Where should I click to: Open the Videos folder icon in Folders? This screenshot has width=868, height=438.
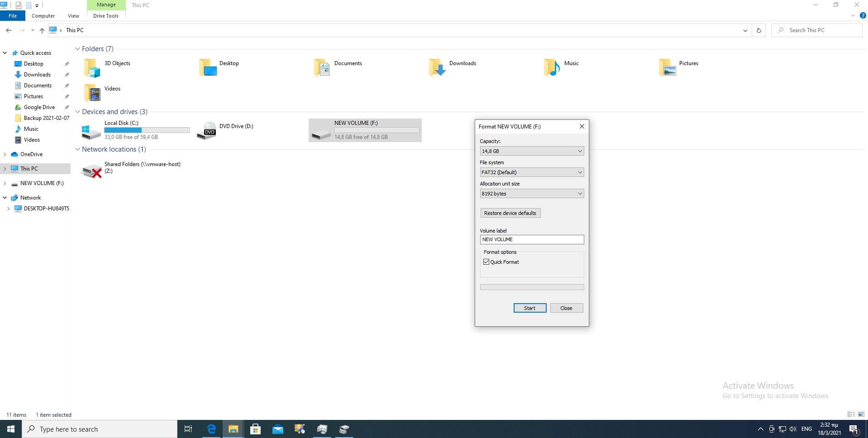coord(92,93)
